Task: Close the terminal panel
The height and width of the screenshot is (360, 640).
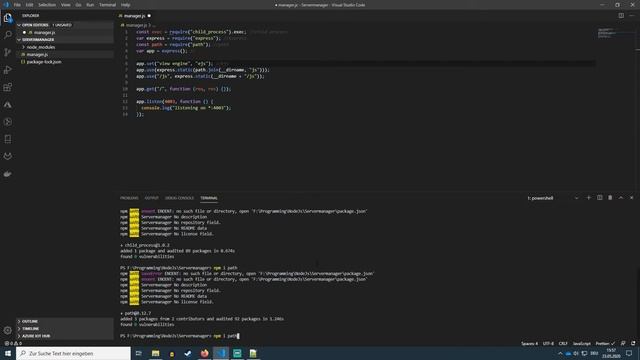Action: pyautogui.click(x=631, y=198)
